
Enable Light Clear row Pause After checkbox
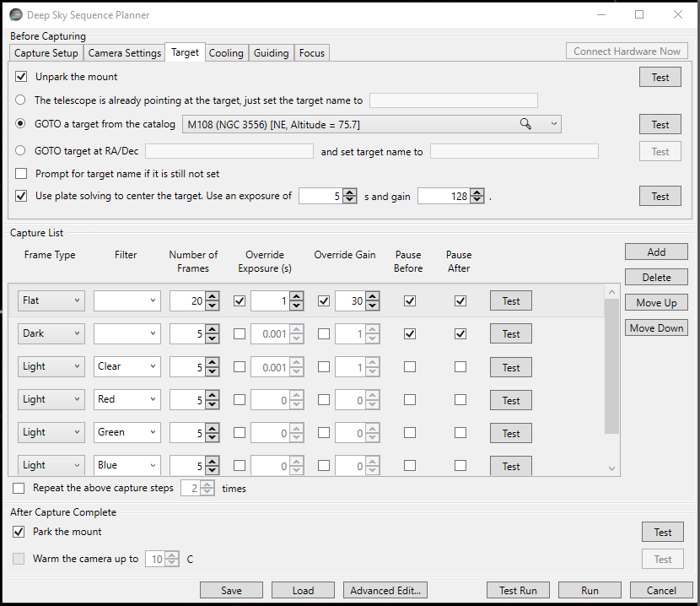tap(460, 367)
